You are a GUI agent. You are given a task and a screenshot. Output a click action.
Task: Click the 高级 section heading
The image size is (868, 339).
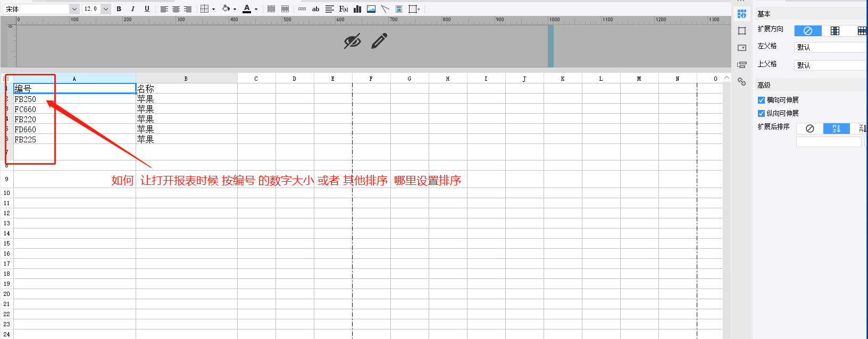pyautogui.click(x=764, y=85)
